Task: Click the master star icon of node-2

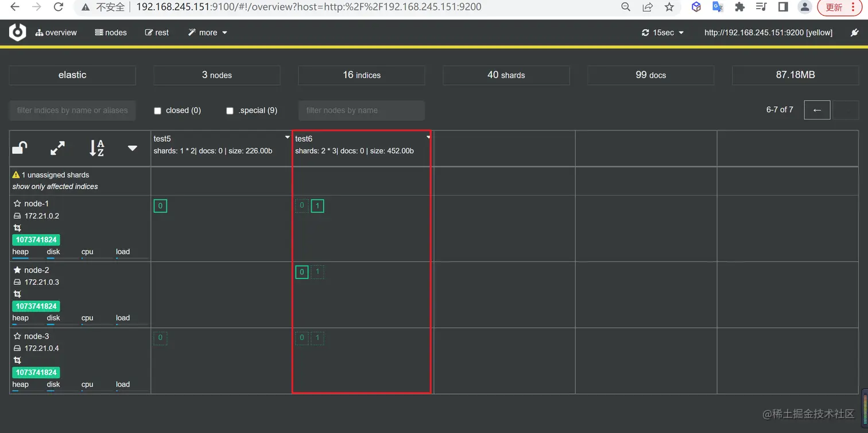Action: click(17, 270)
